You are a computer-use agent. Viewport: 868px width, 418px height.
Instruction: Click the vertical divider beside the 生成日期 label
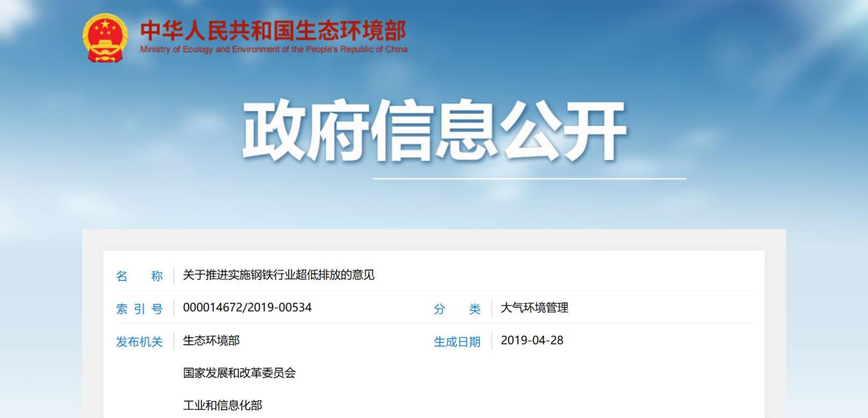point(492,341)
